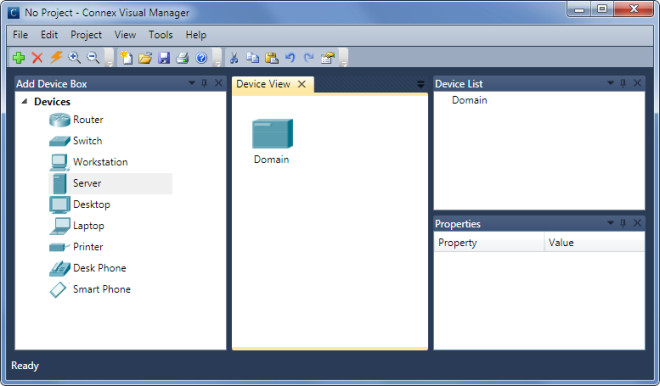Toggle auto-hide pin on Add Device Box
This screenshot has height=386, width=660.
204,83
